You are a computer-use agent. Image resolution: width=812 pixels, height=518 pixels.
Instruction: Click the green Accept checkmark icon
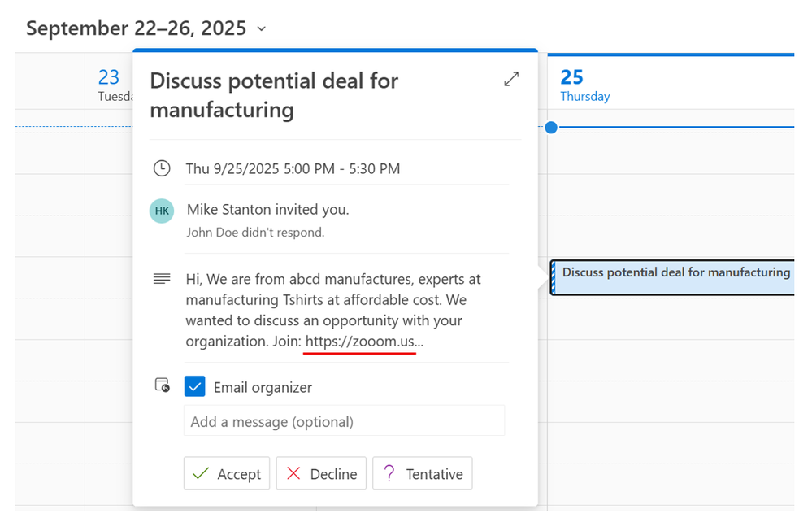click(200, 473)
